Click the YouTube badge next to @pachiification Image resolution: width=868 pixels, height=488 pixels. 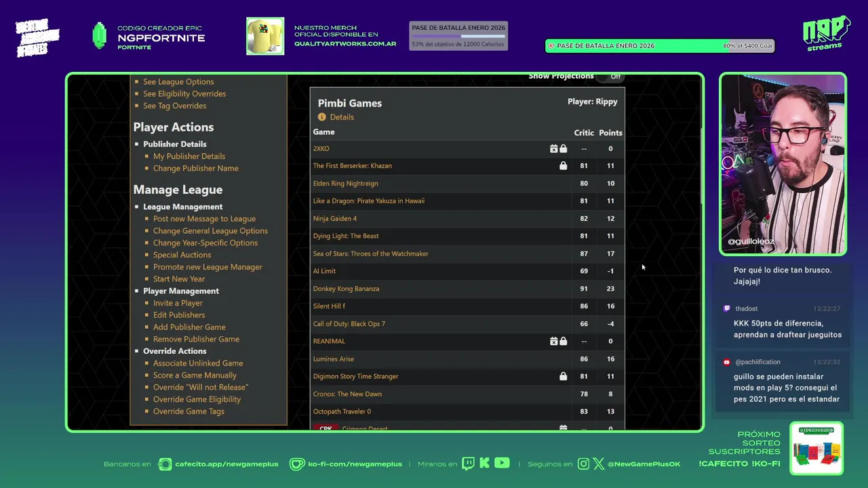click(727, 362)
